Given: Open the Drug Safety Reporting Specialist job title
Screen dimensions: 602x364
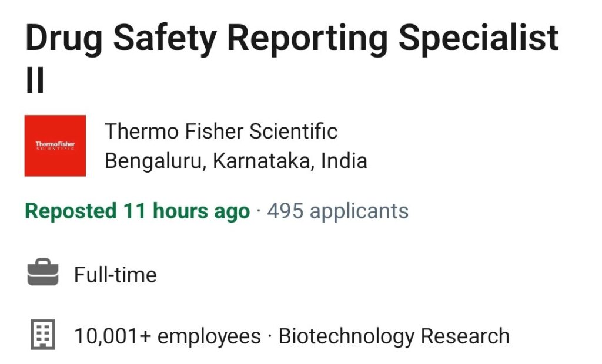Looking at the screenshot, I should pyautogui.click(x=292, y=58).
